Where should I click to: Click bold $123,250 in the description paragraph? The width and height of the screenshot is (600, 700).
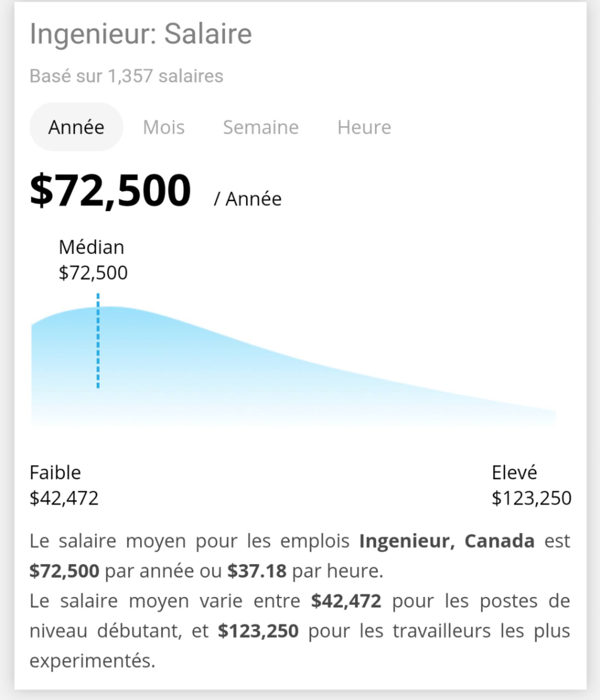coord(258,631)
